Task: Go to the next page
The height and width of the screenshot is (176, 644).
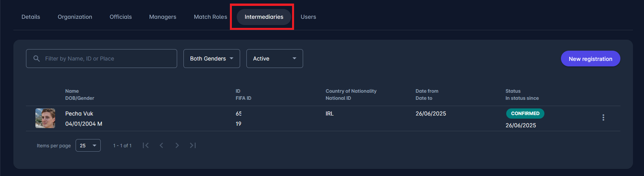Action: coord(177,145)
